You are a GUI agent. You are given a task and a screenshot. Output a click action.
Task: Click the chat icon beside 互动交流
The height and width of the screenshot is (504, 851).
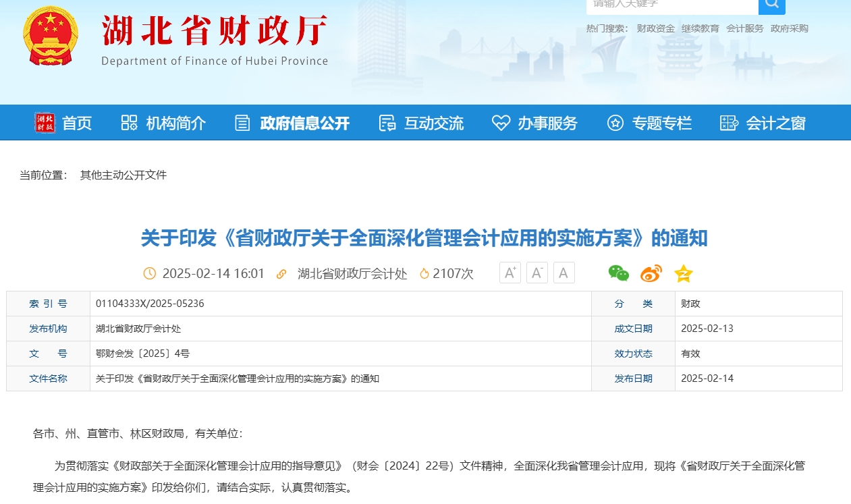[x=387, y=123]
